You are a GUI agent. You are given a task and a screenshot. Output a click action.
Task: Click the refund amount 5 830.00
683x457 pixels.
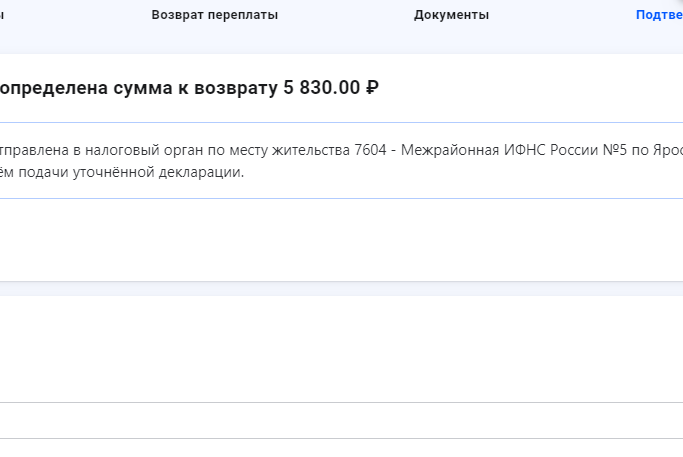click(321, 88)
